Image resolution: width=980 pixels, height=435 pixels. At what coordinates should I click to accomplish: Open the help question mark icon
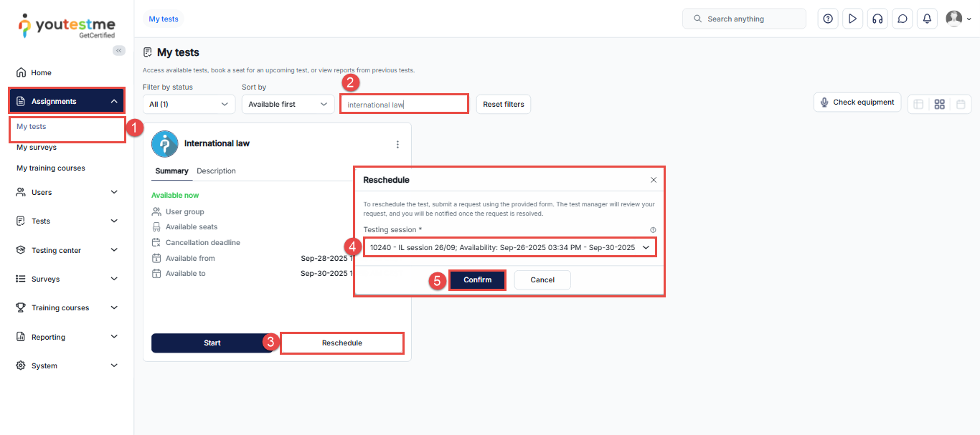828,19
